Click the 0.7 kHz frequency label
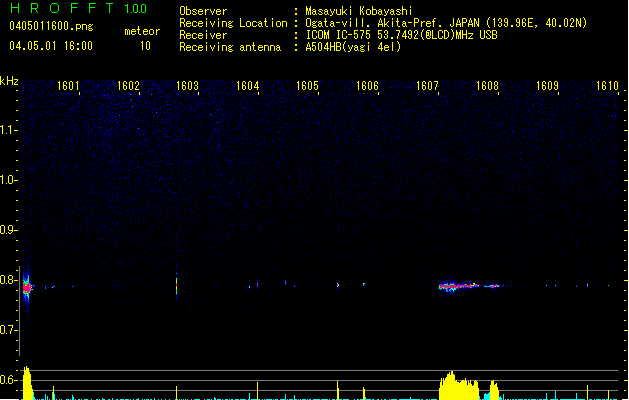 pyautogui.click(x=8, y=330)
